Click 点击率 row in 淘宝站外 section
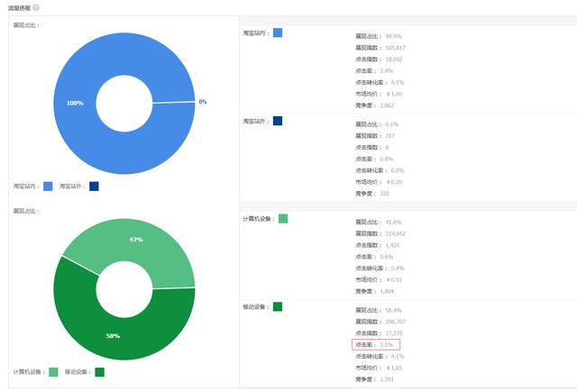Screen dimensions: 577x392 click(x=374, y=159)
